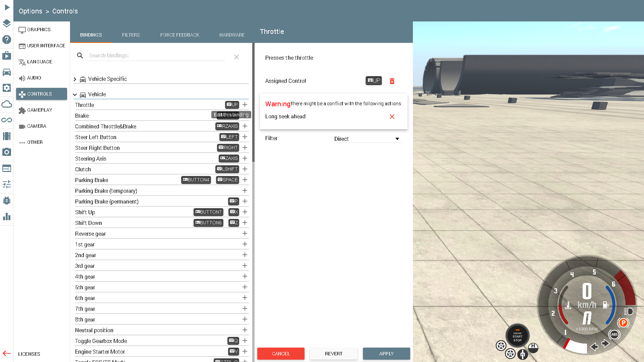
Task: Switch to the Force Feedback tab
Action: point(179,35)
